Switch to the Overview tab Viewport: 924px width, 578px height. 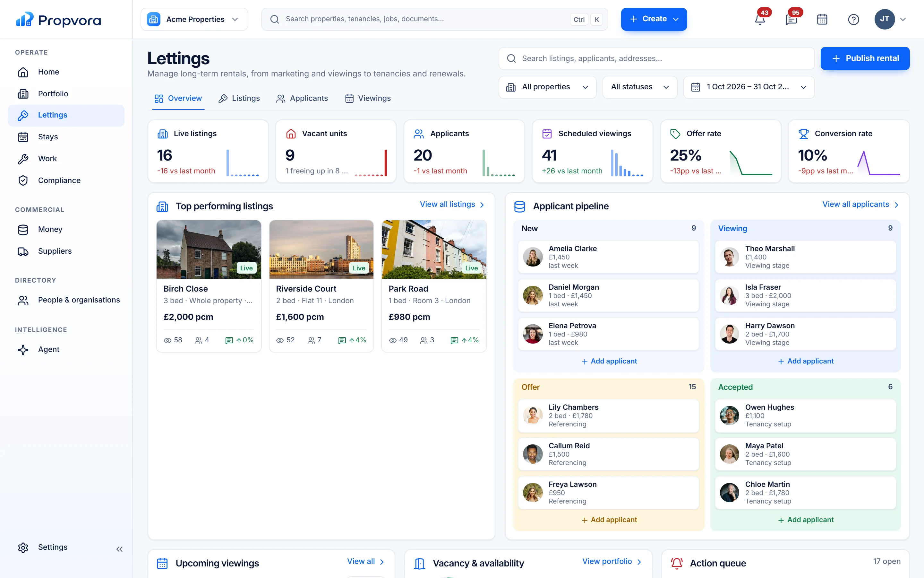pos(178,99)
